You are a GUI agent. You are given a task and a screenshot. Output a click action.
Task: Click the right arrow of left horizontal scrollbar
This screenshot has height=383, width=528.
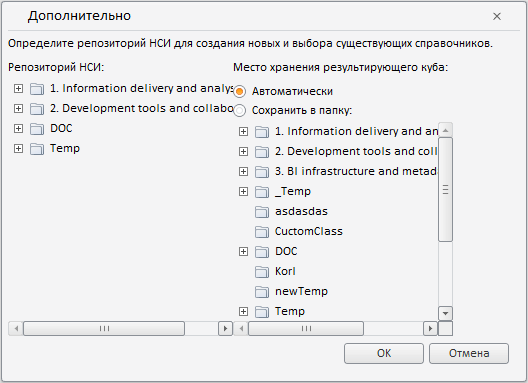(225, 328)
